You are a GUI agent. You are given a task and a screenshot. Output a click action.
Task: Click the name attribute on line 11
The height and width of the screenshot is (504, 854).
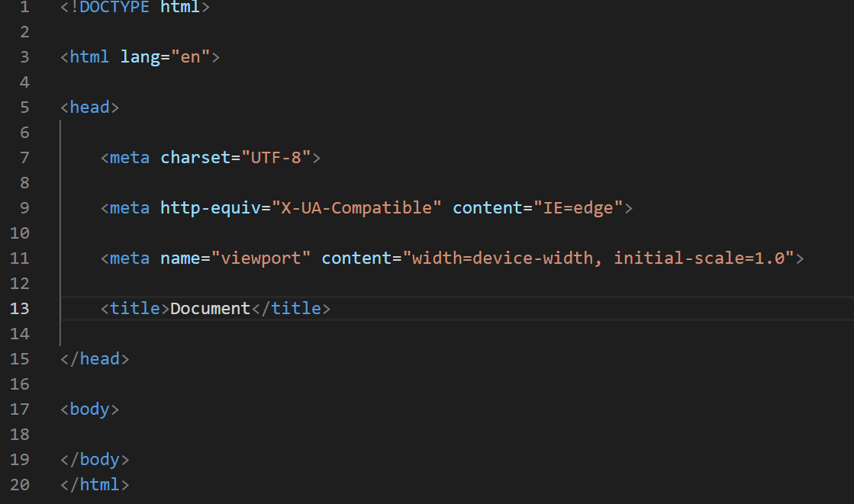pos(180,258)
